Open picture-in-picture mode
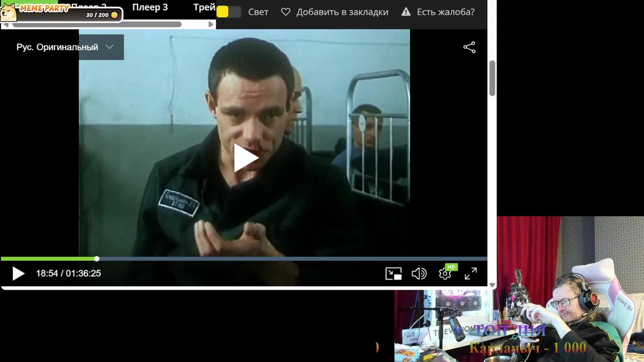 coord(393,274)
